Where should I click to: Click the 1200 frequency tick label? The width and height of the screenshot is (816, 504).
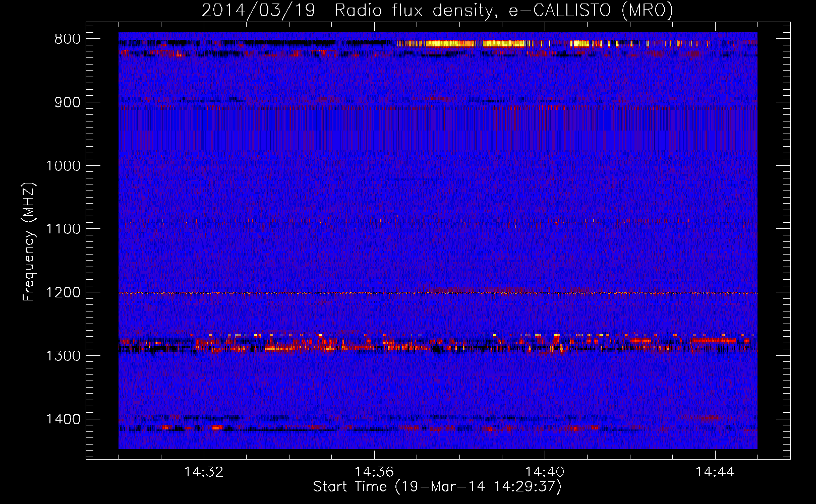coord(63,293)
